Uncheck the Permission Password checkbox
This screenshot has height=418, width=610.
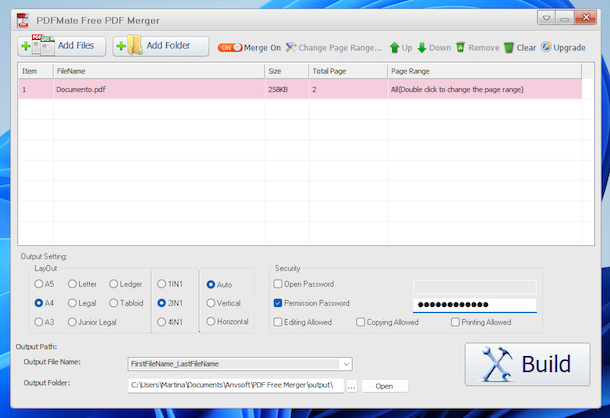[x=278, y=303]
